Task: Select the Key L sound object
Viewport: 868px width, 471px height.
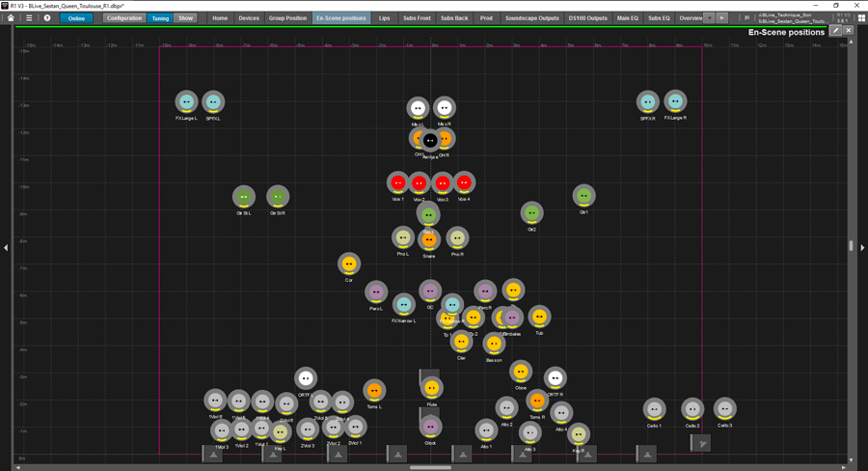Action: 280,432
